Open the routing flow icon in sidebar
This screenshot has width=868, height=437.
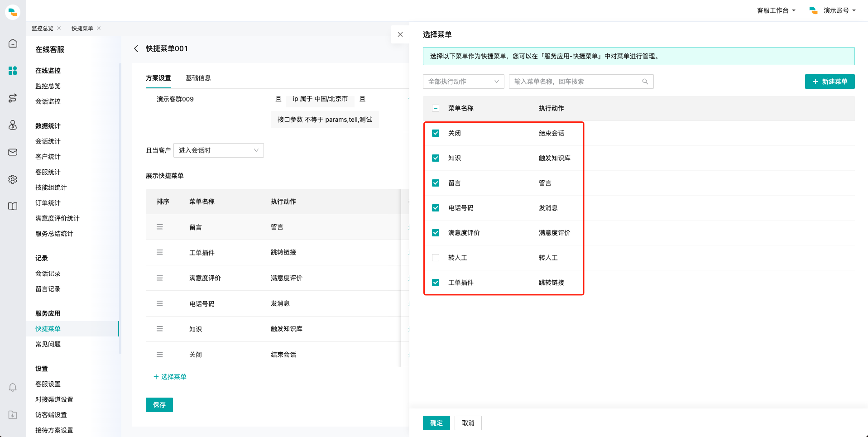[x=13, y=98]
